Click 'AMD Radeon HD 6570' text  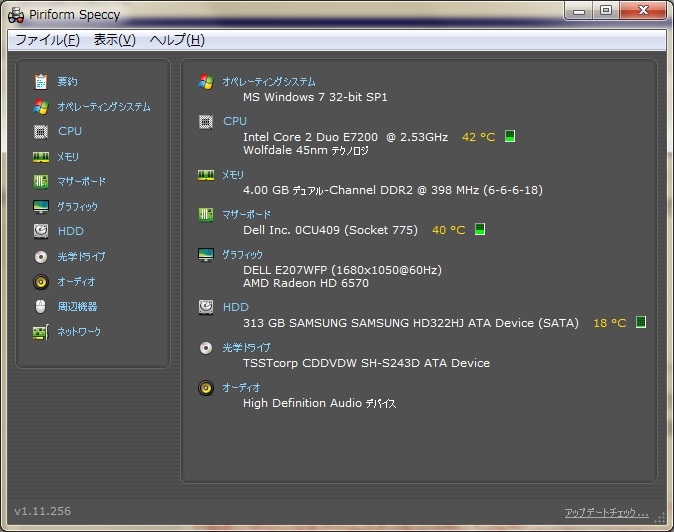[306, 283]
